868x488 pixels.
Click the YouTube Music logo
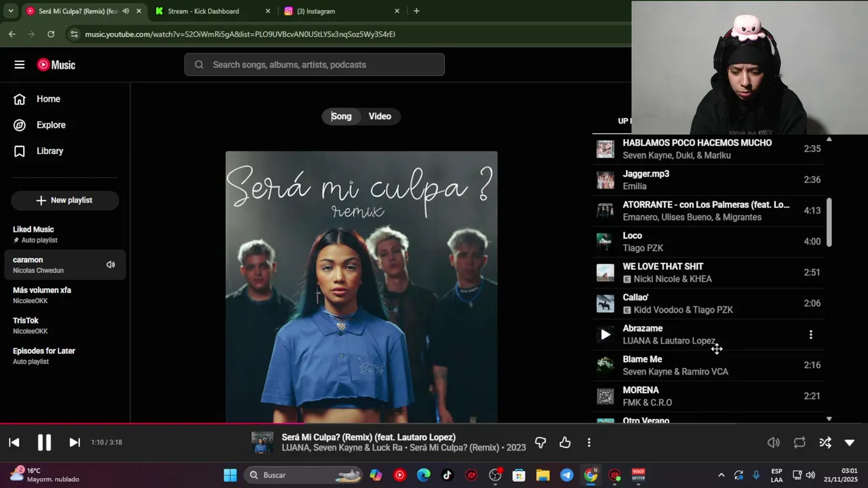56,64
